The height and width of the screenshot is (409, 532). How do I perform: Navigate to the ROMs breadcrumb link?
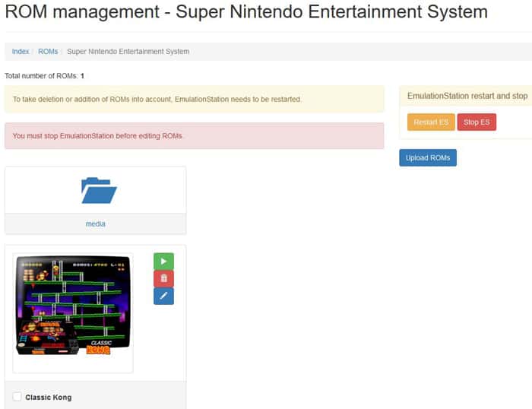point(48,51)
